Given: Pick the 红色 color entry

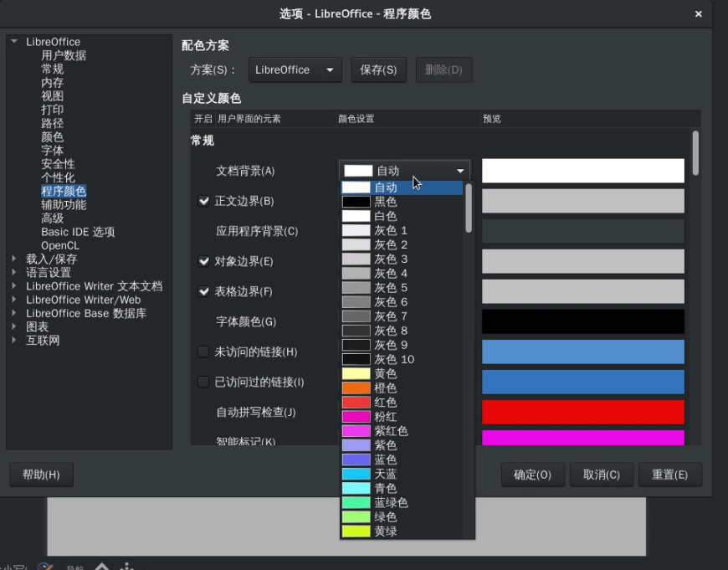Looking at the screenshot, I should 402,403.
